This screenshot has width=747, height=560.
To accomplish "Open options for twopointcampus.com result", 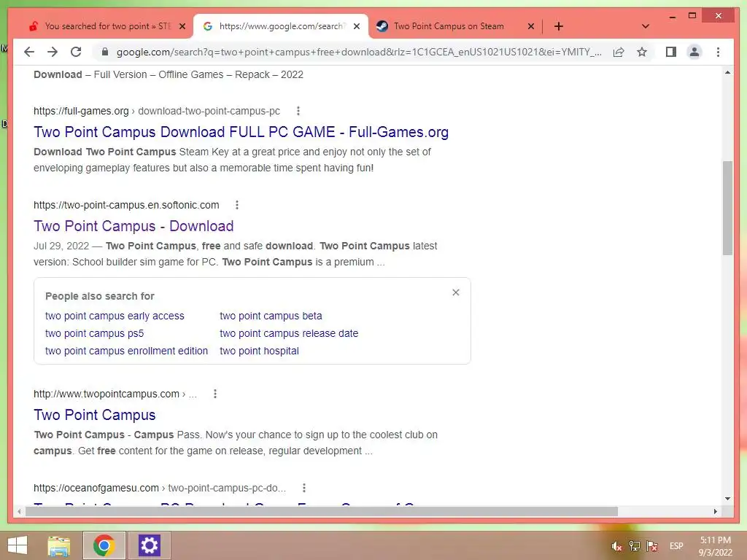I will click(215, 394).
